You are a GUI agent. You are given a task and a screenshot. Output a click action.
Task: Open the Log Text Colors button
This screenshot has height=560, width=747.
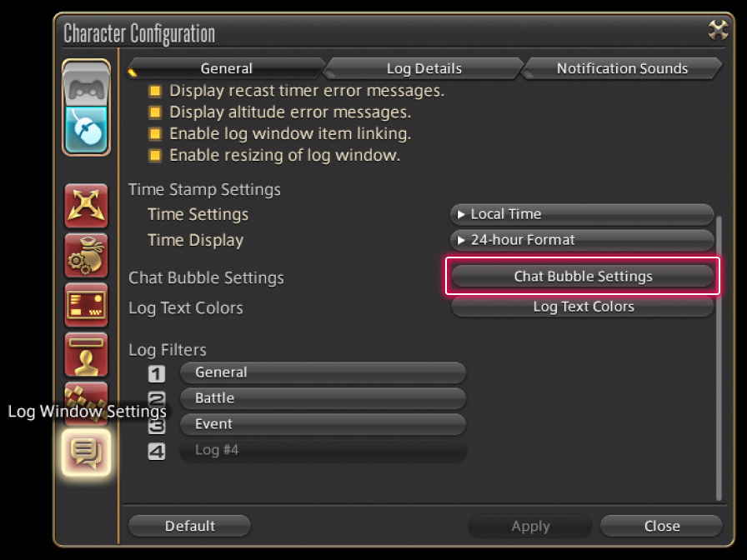click(x=583, y=307)
